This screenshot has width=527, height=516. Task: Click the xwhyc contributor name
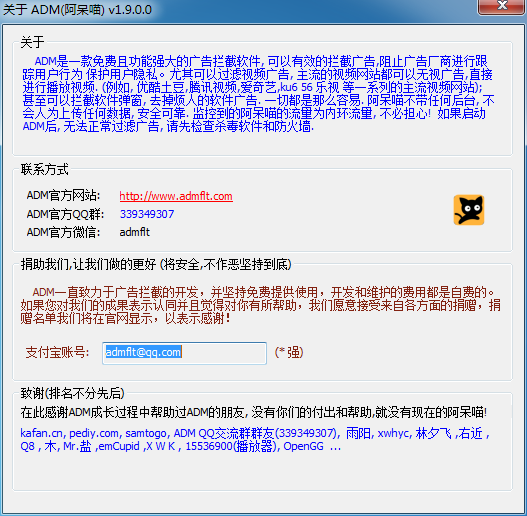[394, 433]
